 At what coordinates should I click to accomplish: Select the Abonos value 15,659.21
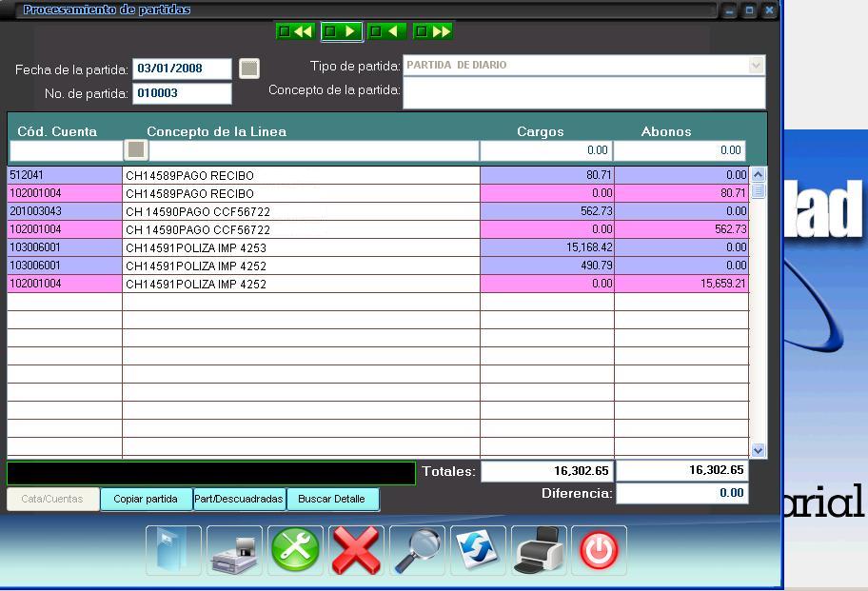[x=681, y=284]
